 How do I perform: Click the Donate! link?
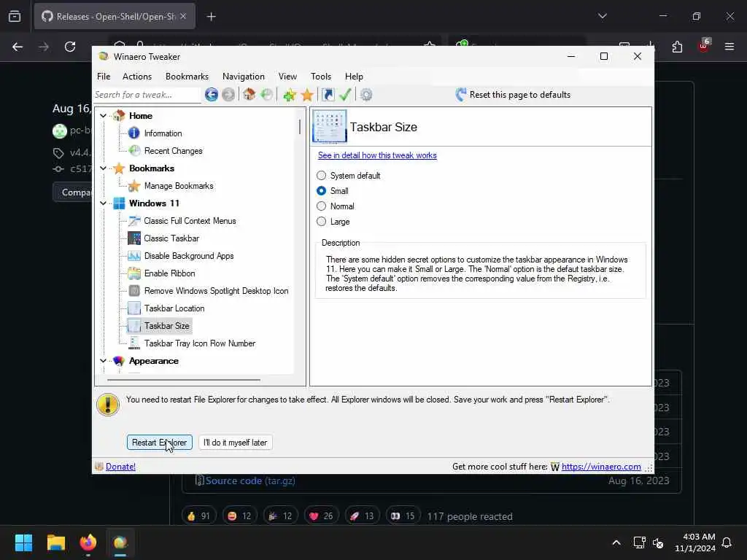coord(120,467)
